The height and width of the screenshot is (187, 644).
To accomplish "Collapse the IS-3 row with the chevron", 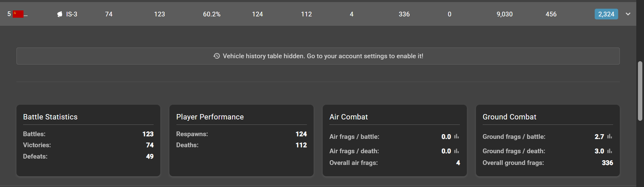I will coord(628,14).
